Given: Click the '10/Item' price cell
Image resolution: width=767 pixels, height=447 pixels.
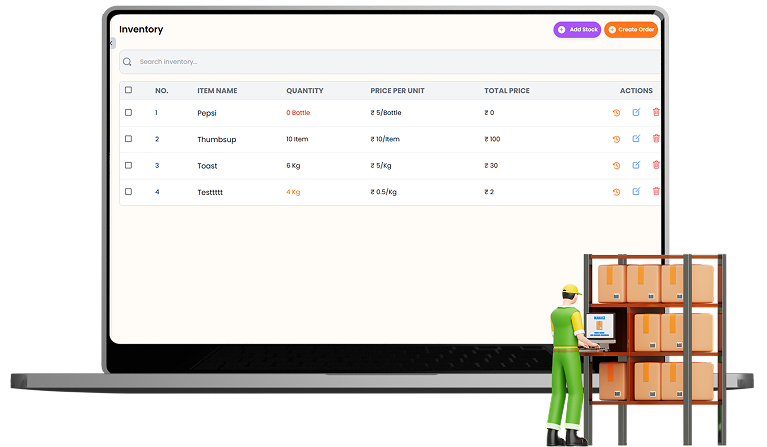Looking at the screenshot, I should 384,139.
